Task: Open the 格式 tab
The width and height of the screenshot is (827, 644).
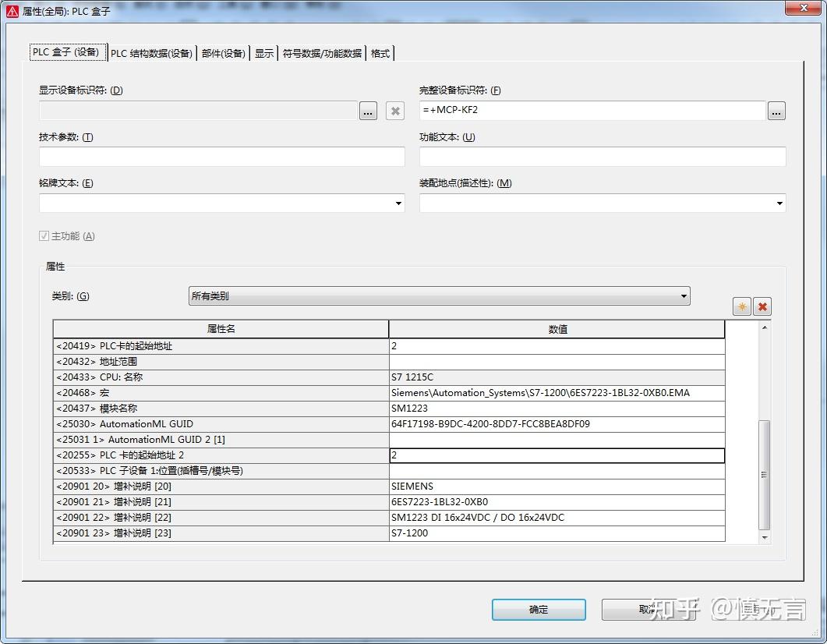Action: pos(380,53)
